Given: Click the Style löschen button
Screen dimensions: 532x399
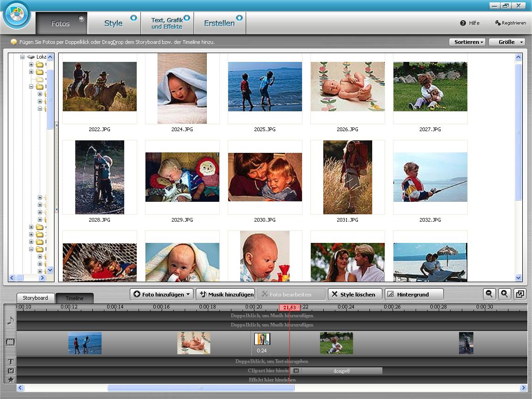Looking at the screenshot, I should 354,295.
